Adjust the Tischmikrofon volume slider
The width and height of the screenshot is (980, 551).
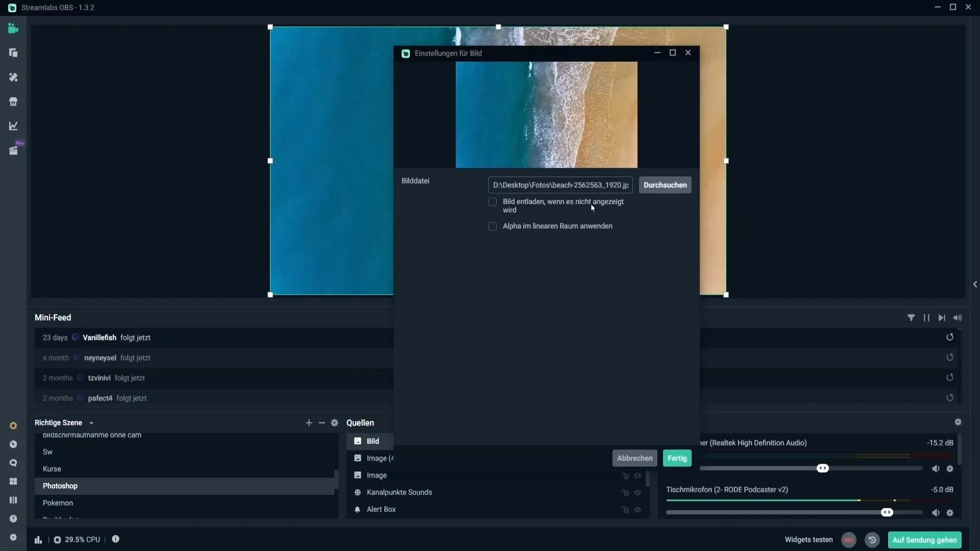click(x=887, y=513)
